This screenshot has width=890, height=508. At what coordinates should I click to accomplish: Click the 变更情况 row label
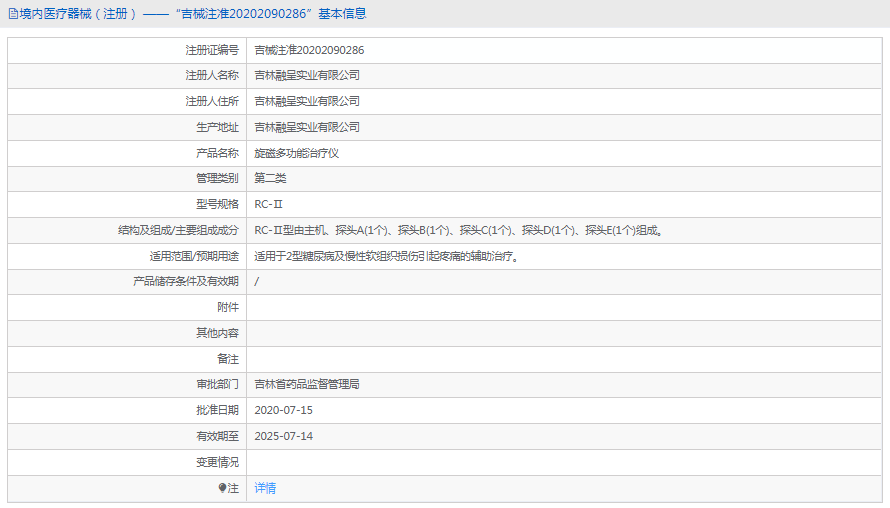click(217, 462)
